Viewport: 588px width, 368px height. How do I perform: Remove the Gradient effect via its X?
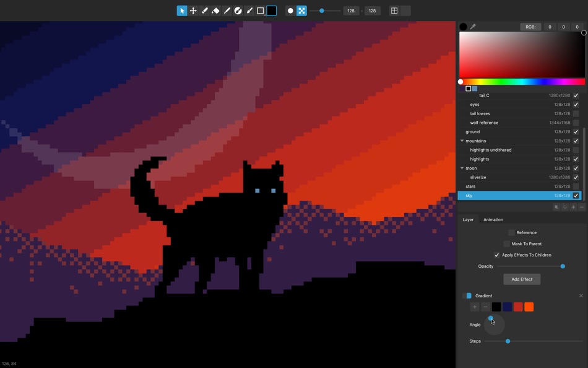(x=581, y=296)
